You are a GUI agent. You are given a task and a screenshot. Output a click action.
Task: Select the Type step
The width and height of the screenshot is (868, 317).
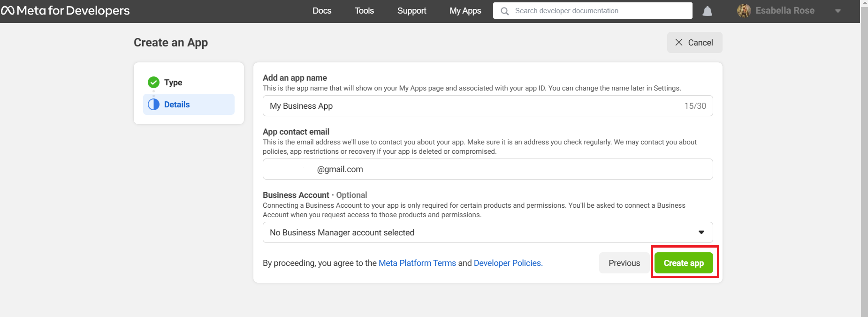[189, 83]
